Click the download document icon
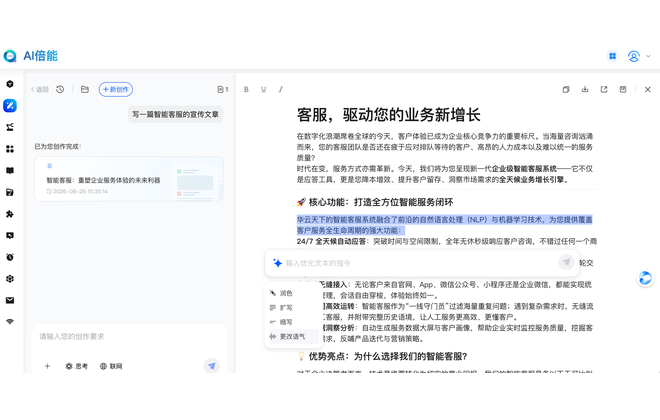Image resolution: width=660 pixels, height=420 pixels. pos(585,89)
